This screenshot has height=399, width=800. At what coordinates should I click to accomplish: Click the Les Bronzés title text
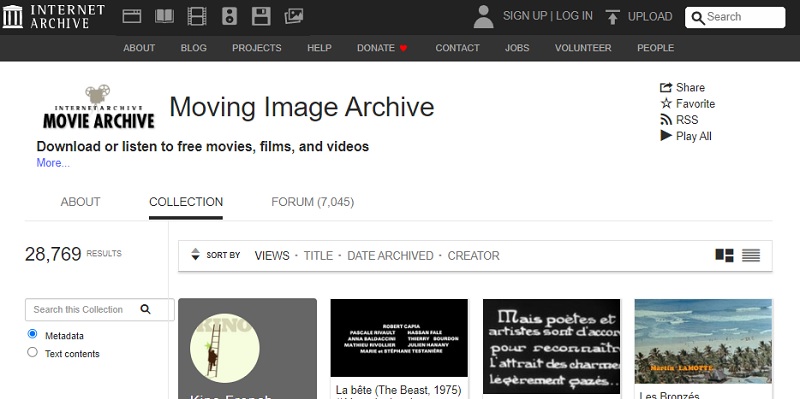coord(669,395)
